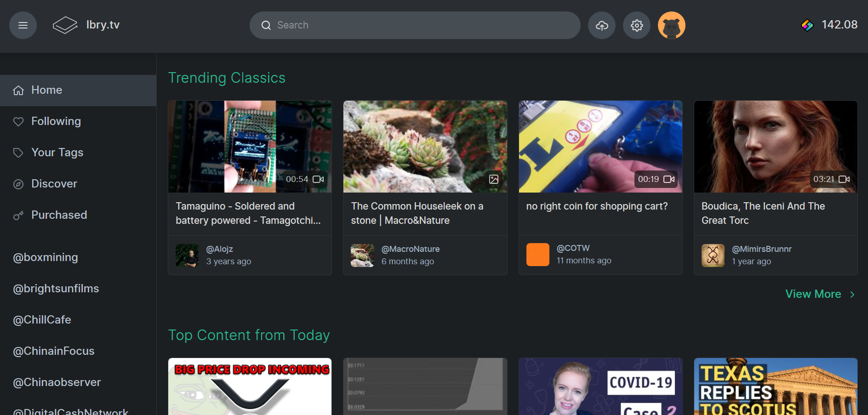The image size is (868, 415).
Task: Open Top Content from Today heading
Action: pos(249,335)
